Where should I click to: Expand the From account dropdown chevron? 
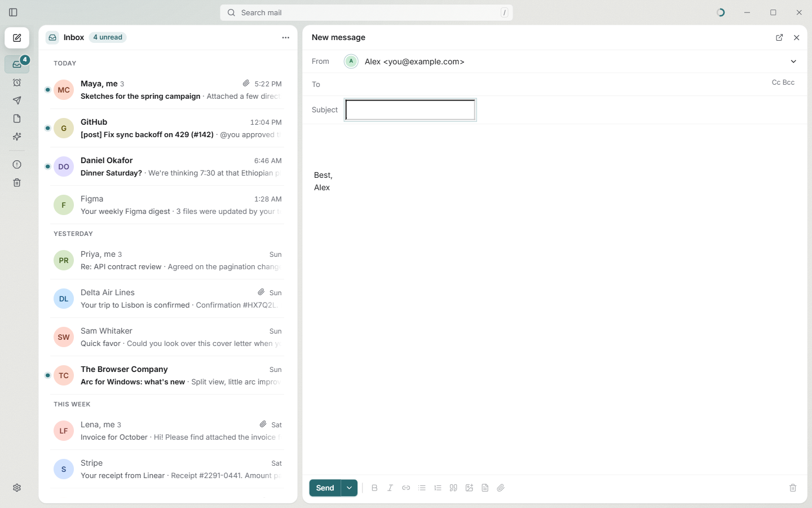(x=793, y=62)
